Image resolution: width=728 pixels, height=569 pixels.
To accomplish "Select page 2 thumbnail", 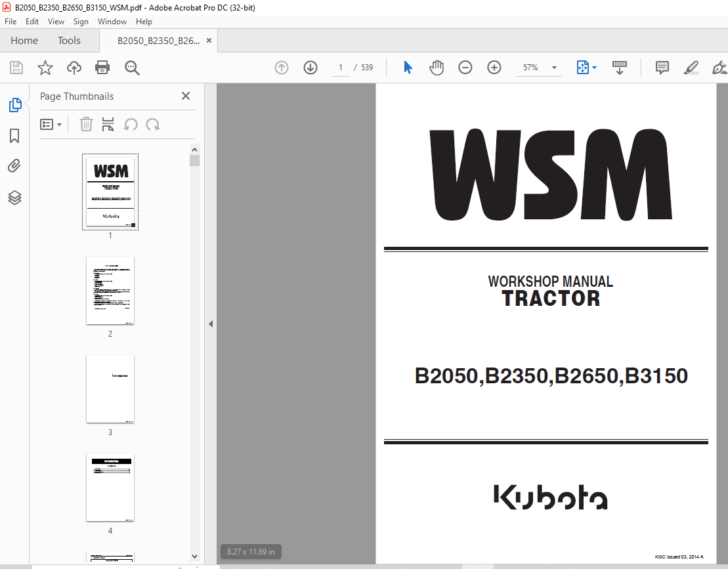I will pos(110,291).
